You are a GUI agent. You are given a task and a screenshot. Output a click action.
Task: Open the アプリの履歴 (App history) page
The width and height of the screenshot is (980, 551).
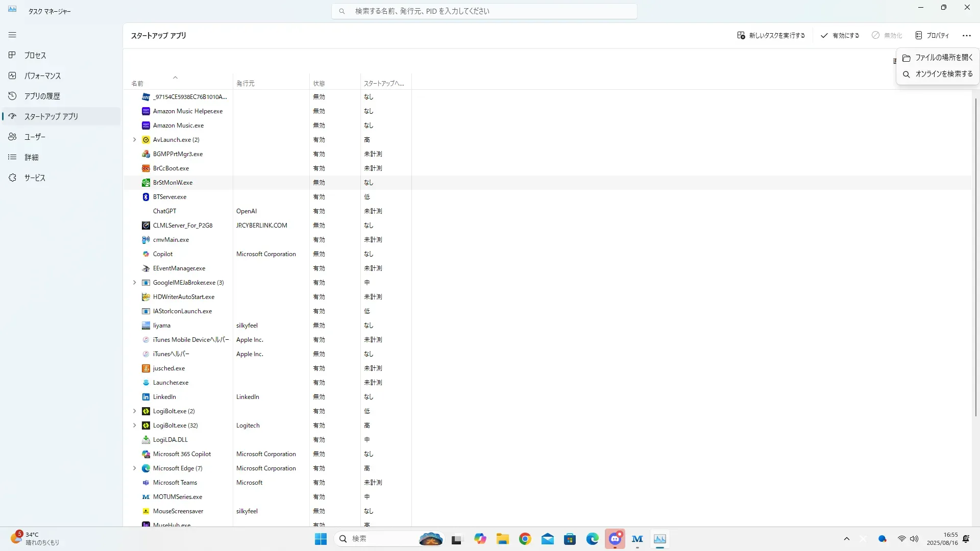[x=42, y=96]
